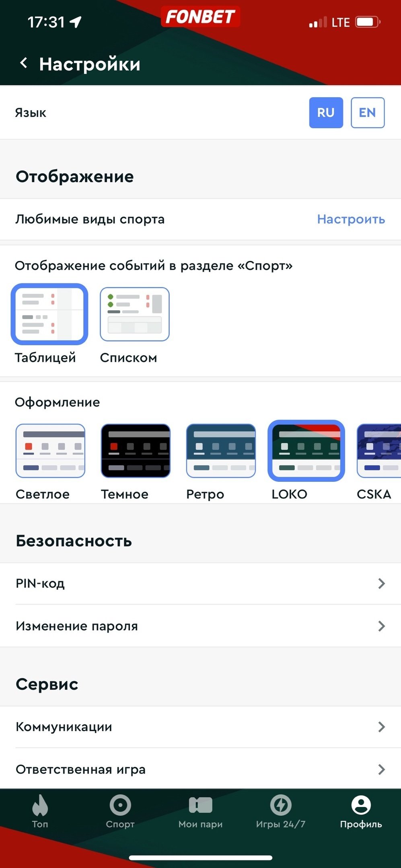Select the CSKA theme thumbnail
Screen dimensions: 401x868
tap(379, 450)
